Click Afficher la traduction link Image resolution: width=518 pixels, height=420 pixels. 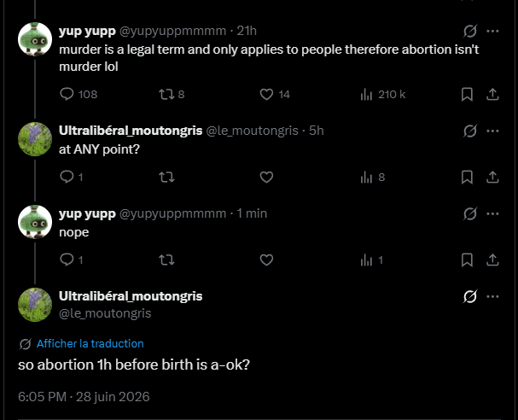(90, 344)
